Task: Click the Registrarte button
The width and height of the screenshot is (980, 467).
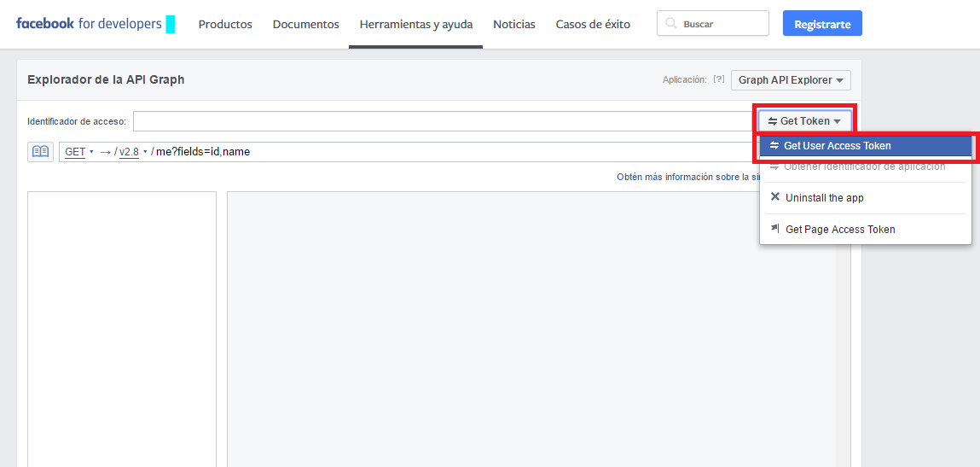Action: tap(822, 24)
